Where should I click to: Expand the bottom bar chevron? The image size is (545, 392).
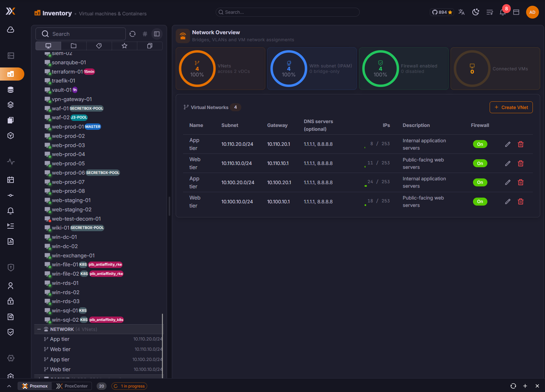click(x=9, y=386)
